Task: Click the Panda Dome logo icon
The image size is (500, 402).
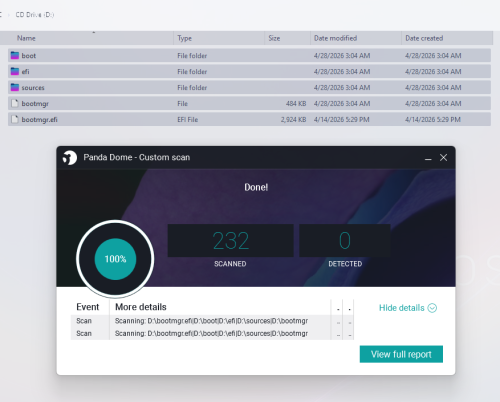Action: coord(70,158)
